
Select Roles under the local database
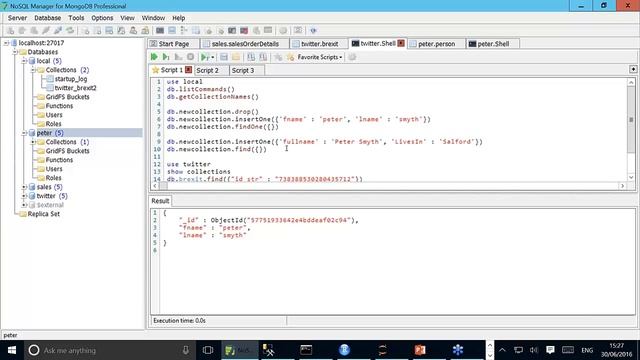tap(53, 124)
